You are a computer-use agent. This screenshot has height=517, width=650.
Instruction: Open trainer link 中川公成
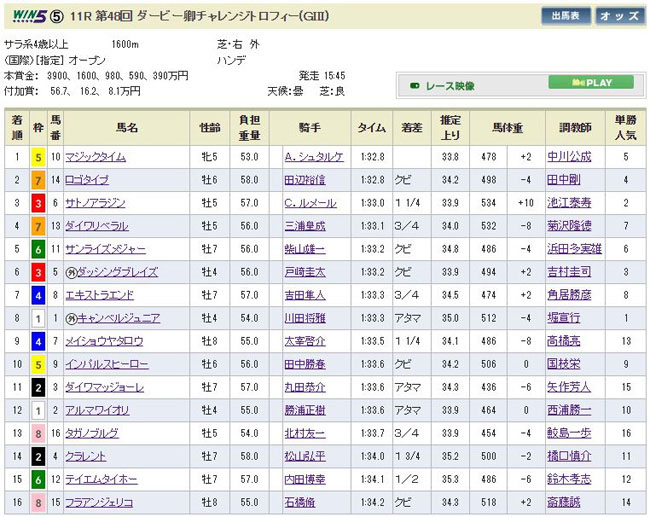click(x=571, y=156)
